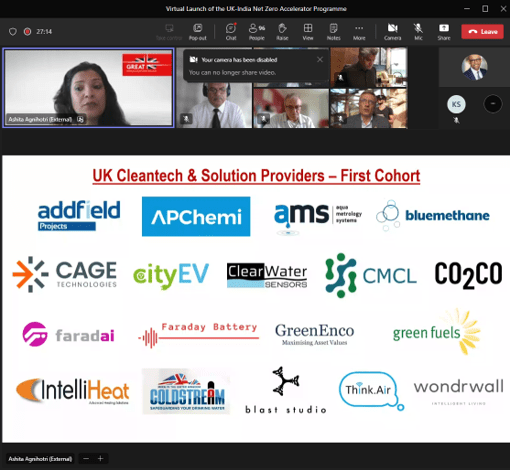The width and height of the screenshot is (510, 470).
Task: Minimize the meeting window
Action: pyautogui.click(x=467, y=9)
